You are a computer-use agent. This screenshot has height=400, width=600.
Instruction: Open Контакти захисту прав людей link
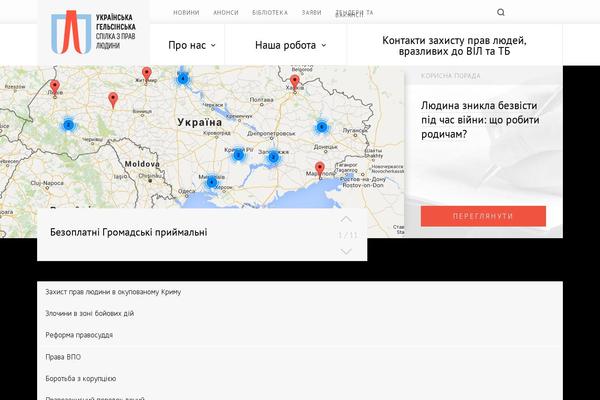[454, 46]
